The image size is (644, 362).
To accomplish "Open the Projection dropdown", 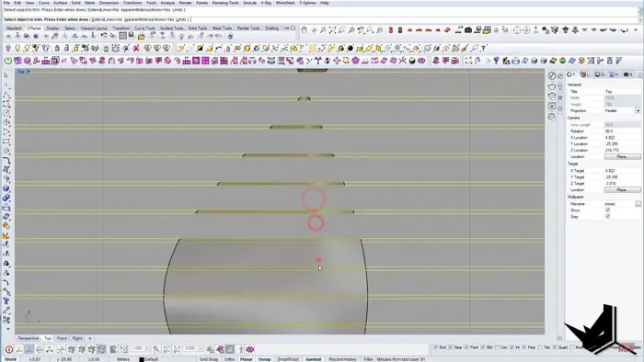I will [x=638, y=110].
